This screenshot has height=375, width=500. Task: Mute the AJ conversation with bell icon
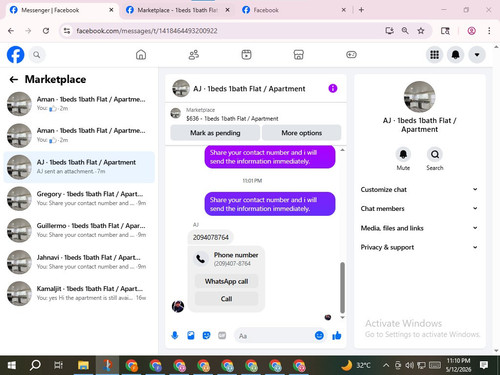click(x=403, y=154)
